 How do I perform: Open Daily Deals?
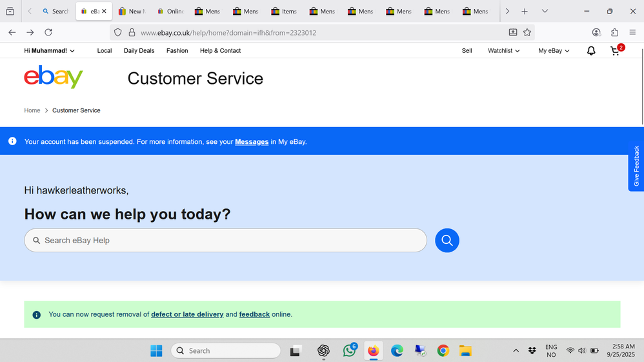(x=139, y=51)
